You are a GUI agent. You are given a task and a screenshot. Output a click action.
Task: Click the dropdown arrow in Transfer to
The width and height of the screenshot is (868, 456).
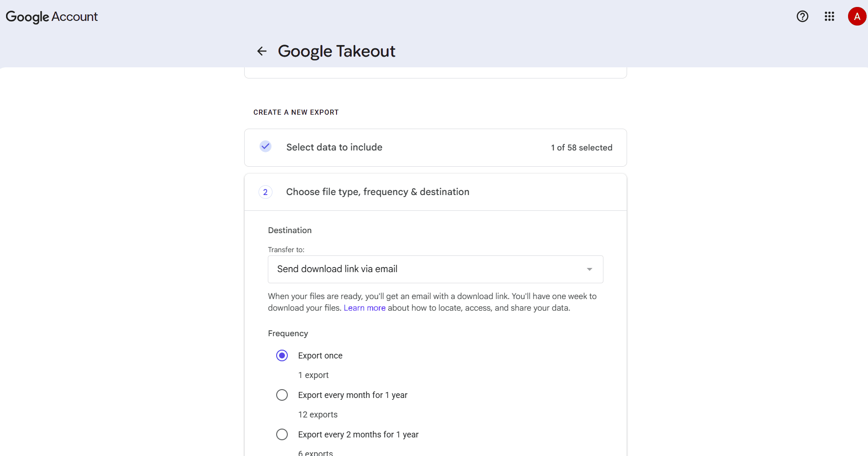coord(589,269)
